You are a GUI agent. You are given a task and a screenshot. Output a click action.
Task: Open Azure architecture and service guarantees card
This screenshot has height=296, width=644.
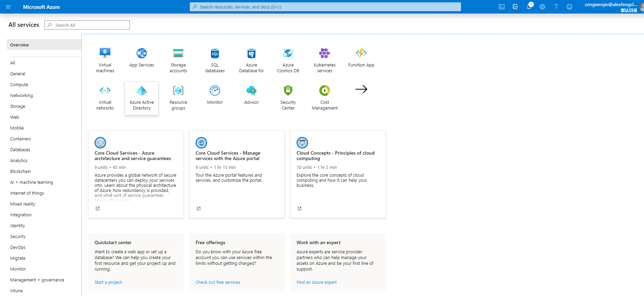[136, 174]
